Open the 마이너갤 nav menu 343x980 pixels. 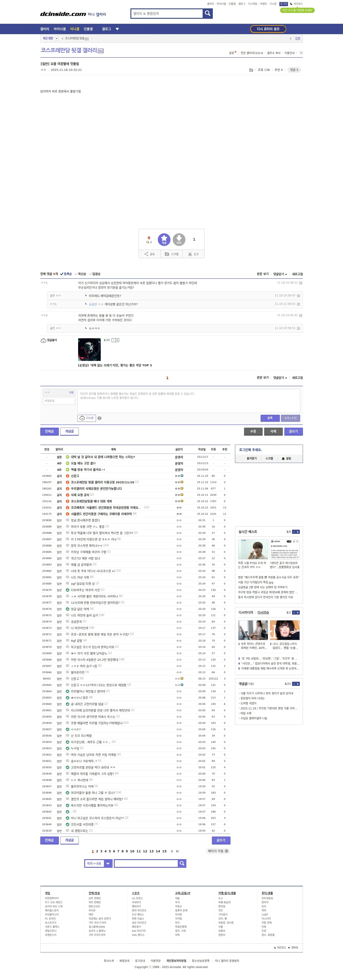[x=59, y=29]
